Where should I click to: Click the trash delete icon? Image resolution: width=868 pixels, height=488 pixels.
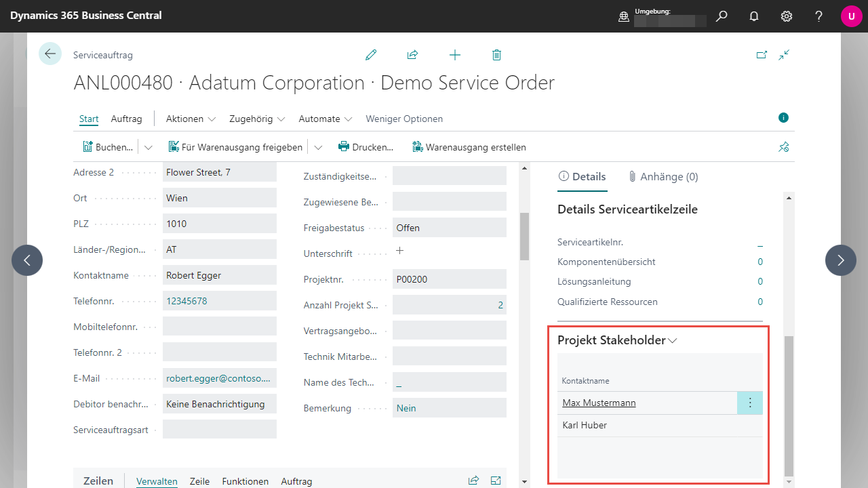pos(496,55)
